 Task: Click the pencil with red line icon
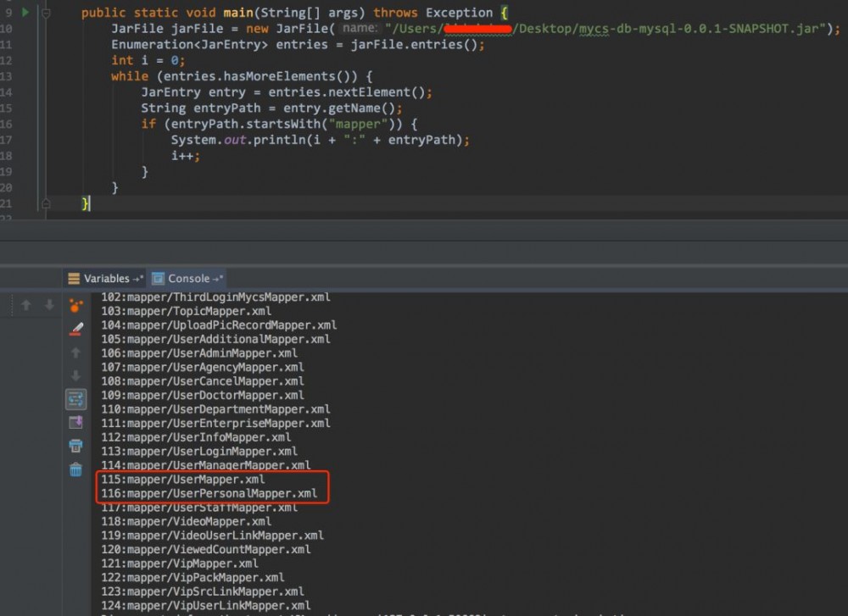coord(75,329)
